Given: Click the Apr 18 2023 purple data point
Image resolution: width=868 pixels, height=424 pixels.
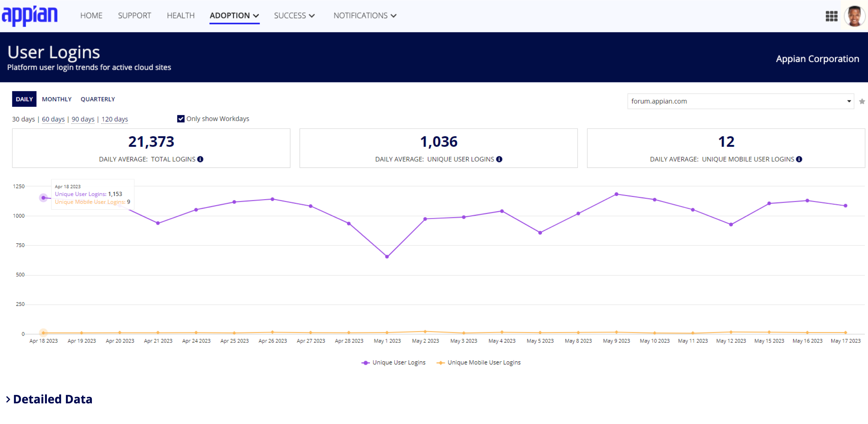Looking at the screenshot, I should [x=43, y=198].
